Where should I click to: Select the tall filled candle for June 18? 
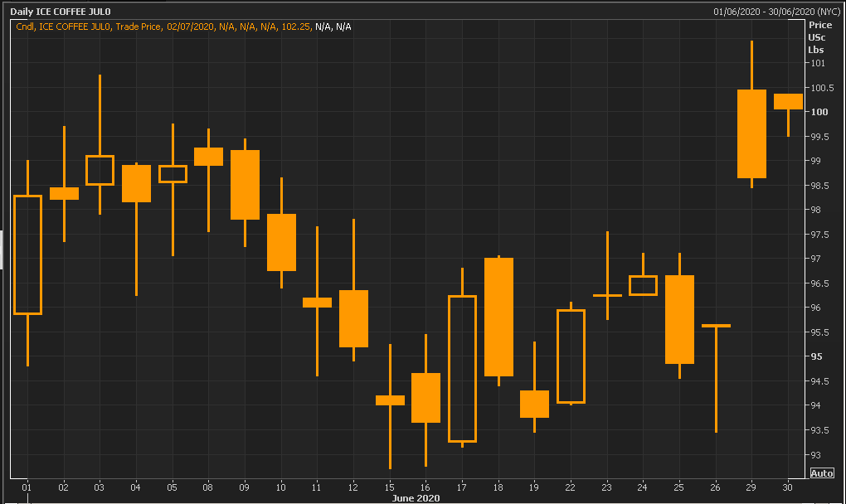498,317
